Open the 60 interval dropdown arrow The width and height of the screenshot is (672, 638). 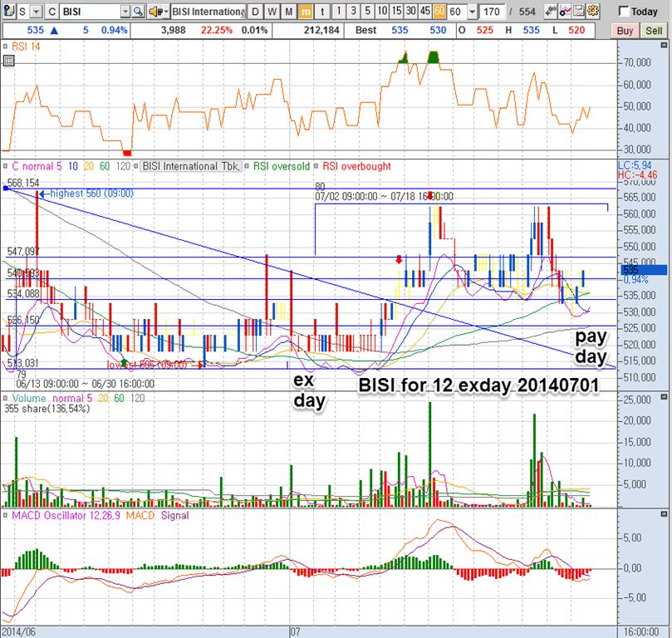click(473, 12)
